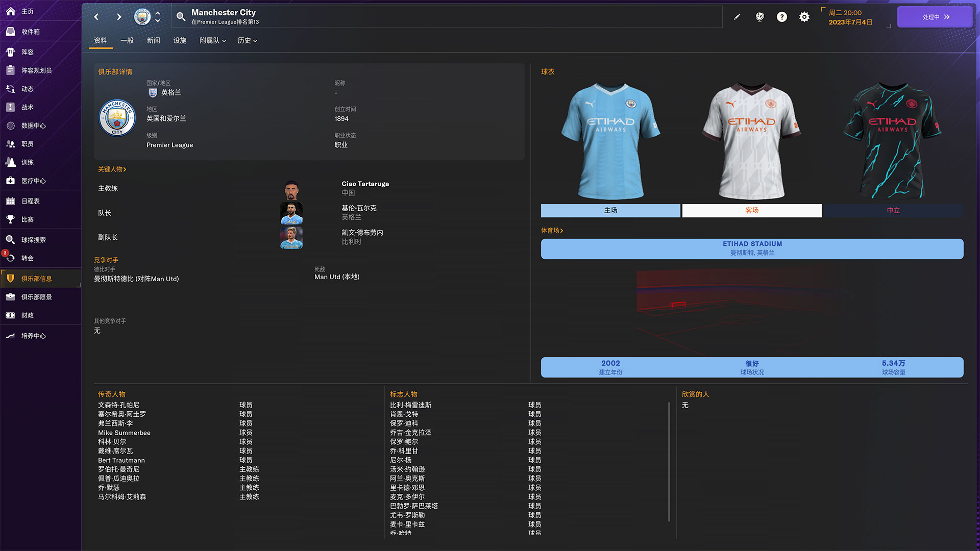Viewport: 980px width, 551px height.
Task: Open the 球探搜索 scouting magnifier icon
Action: tap(10, 240)
